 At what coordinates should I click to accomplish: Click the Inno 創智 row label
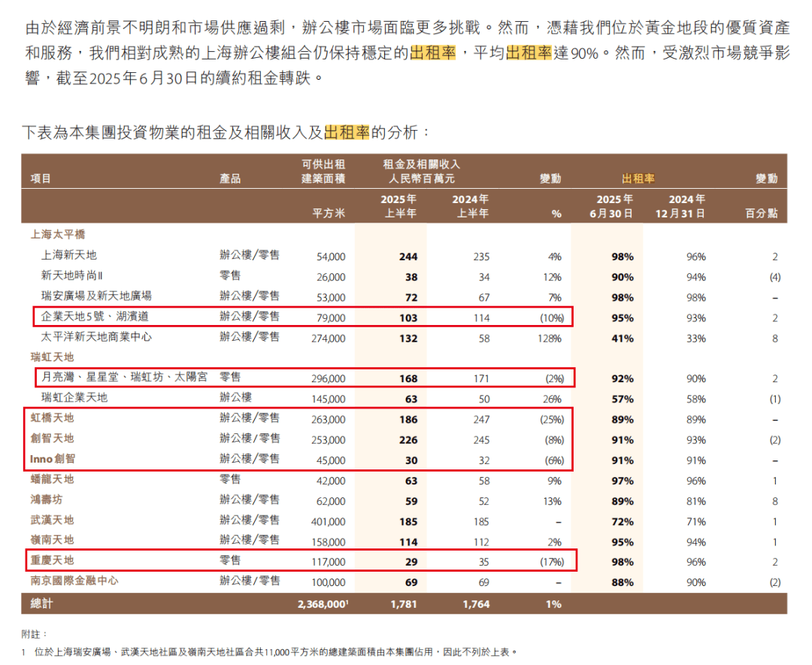[53, 459]
